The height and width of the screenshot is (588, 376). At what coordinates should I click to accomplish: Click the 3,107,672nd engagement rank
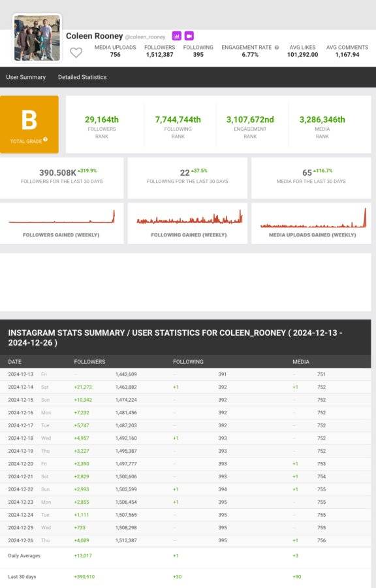click(x=250, y=120)
